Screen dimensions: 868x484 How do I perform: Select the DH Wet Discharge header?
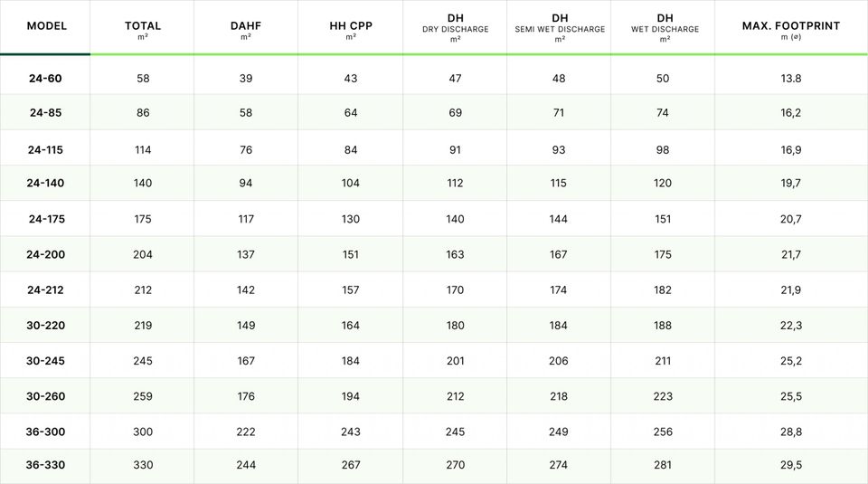tap(665, 27)
